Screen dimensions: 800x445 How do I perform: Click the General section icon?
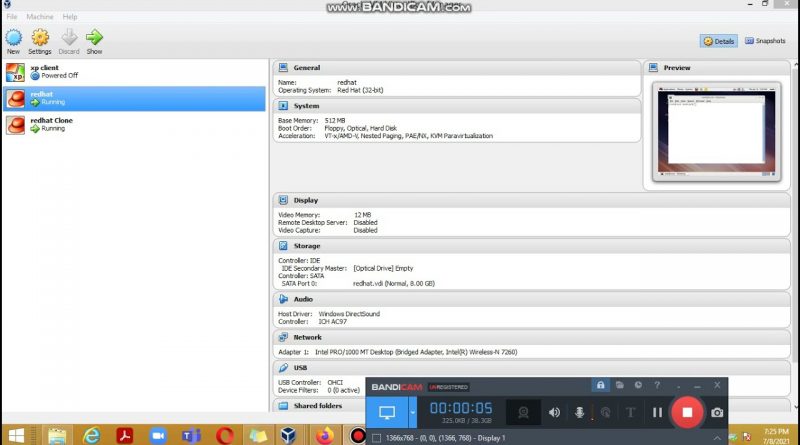[283, 67]
